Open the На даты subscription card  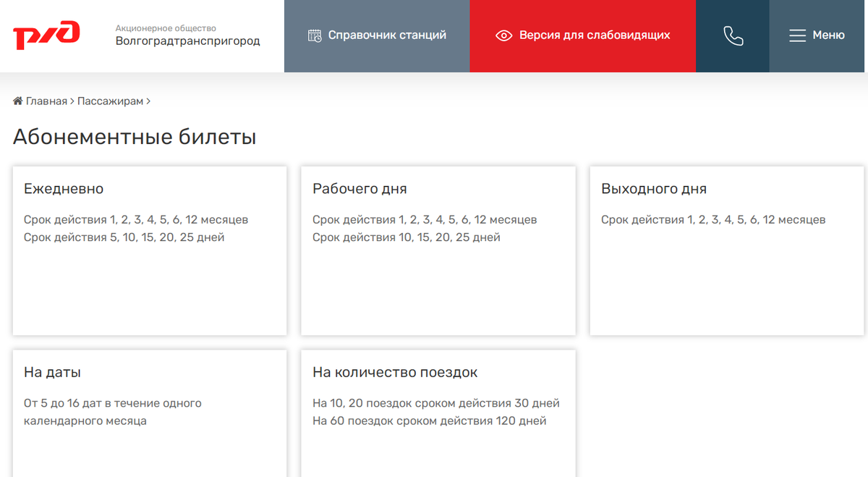[x=150, y=413]
